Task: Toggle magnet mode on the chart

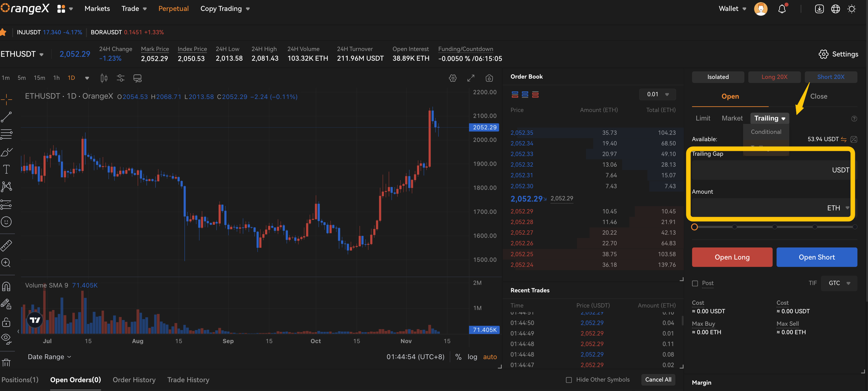Action: point(6,286)
